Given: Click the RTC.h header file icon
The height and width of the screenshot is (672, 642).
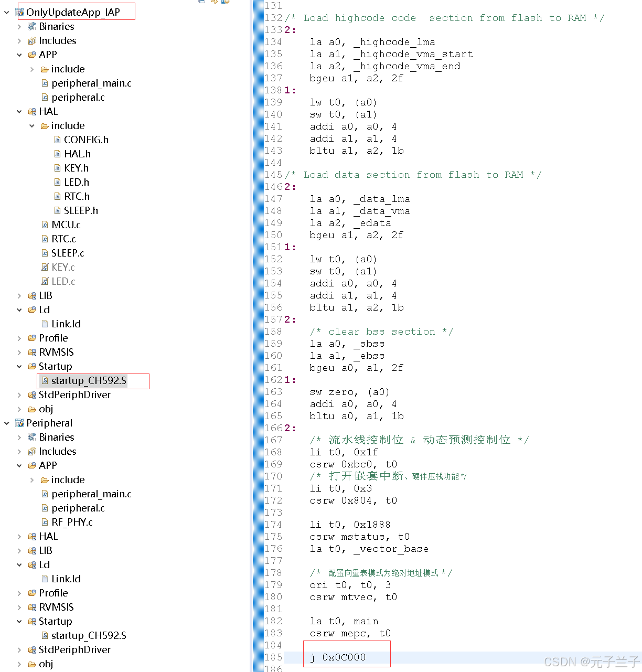Looking at the screenshot, I should click(x=58, y=196).
